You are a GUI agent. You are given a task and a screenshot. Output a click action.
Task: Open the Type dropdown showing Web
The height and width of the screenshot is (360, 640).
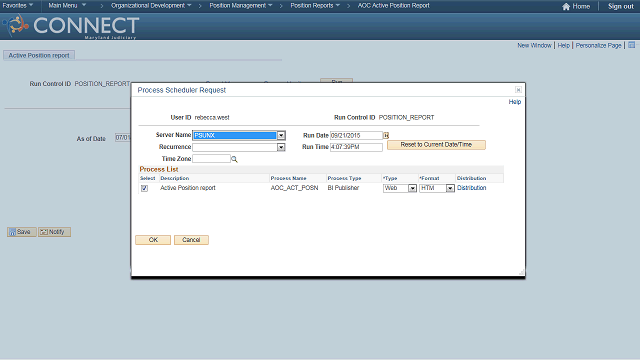[412, 188]
